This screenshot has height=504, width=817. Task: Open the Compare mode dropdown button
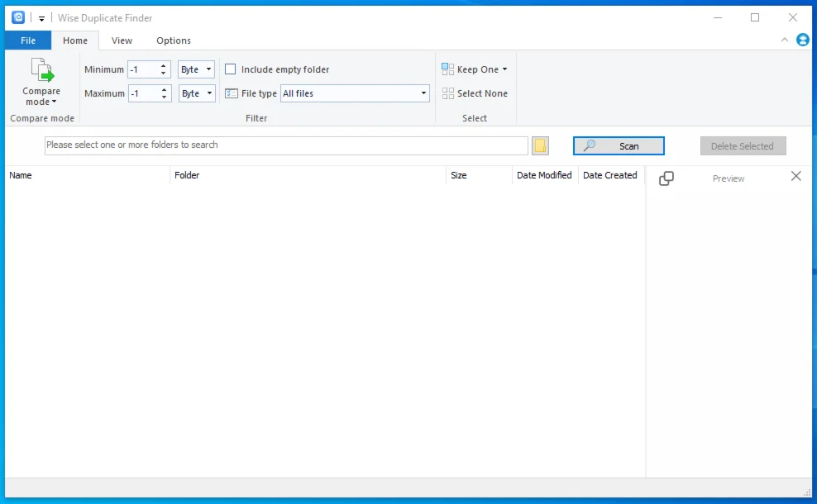pos(41,82)
